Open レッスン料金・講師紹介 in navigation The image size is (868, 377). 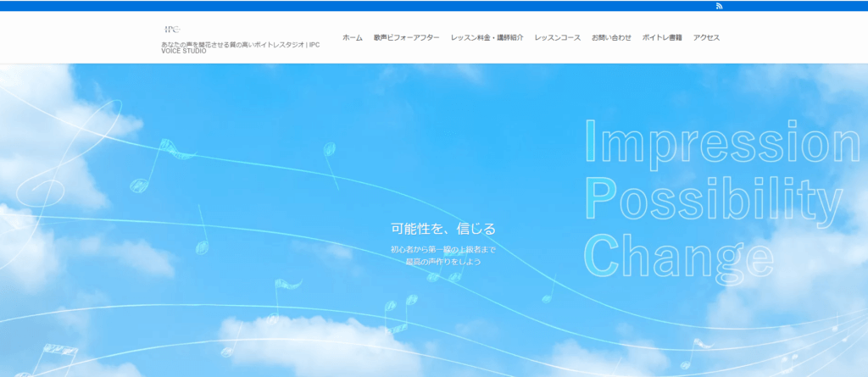point(487,38)
